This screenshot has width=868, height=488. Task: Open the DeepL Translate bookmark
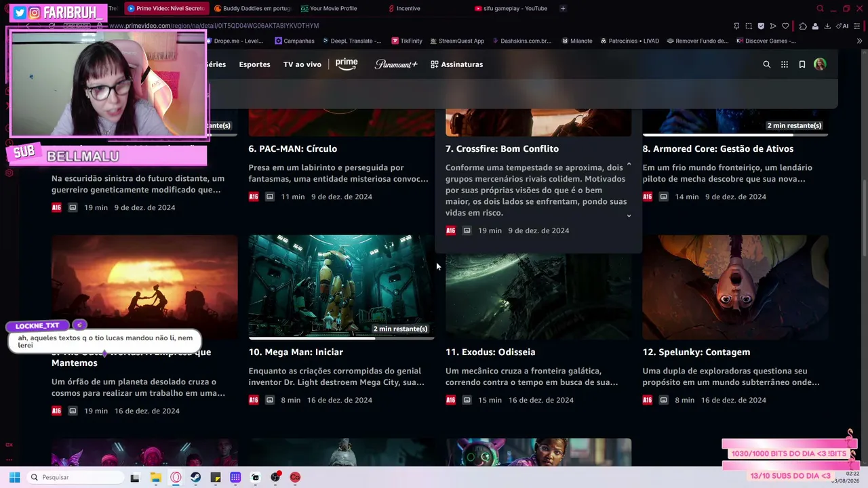pyautogui.click(x=351, y=41)
